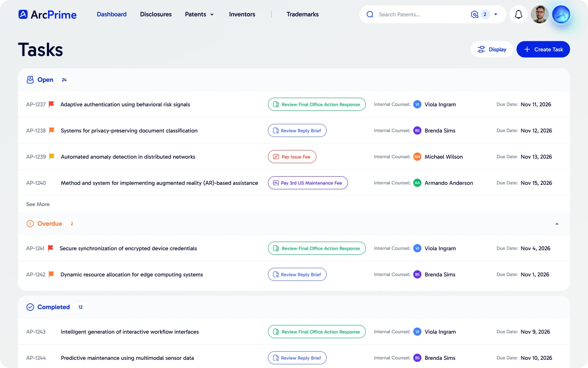Open task Secure synchronization of encrypted device credentials
Viewport: 588px width, 368px height.
point(128,248)
